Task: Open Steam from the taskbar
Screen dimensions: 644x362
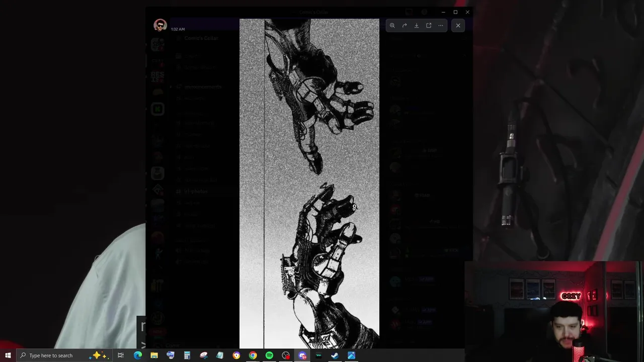Action: click(335, 355)
